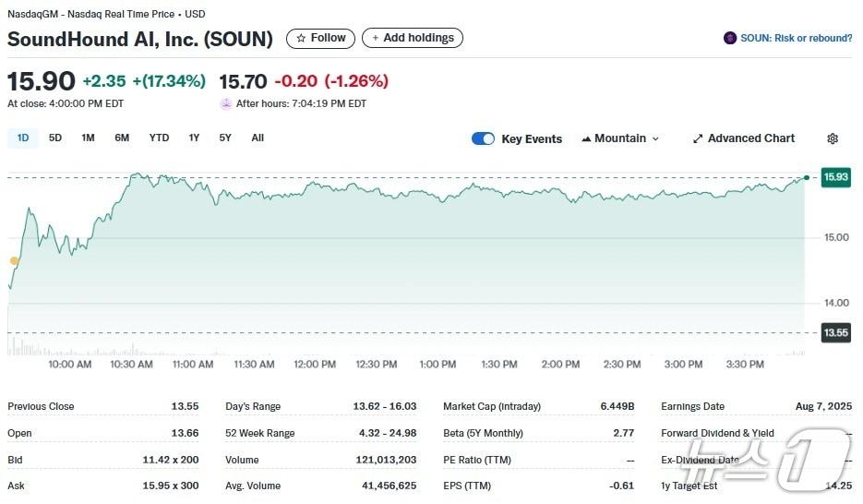Click Add holdings button

tap(412, 38)
